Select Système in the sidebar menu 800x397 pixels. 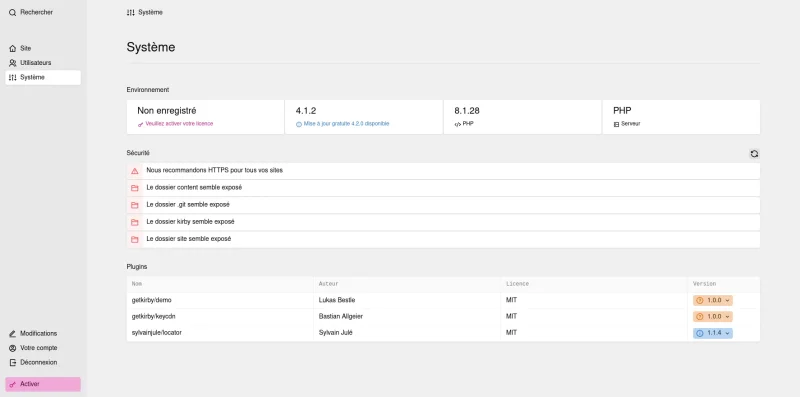pos(43,78)
